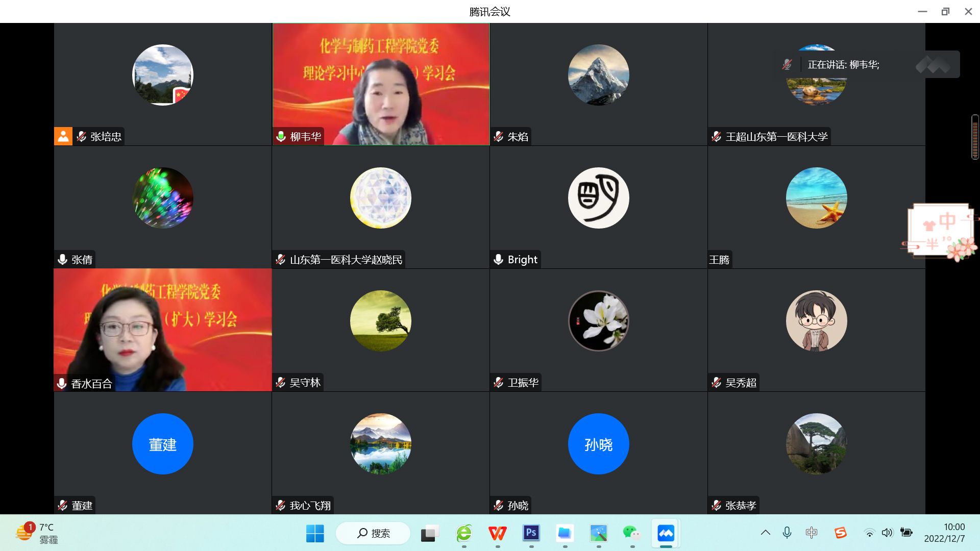Open the date and time flyout
Screen dimensions: 980x551
coord(944,533)
